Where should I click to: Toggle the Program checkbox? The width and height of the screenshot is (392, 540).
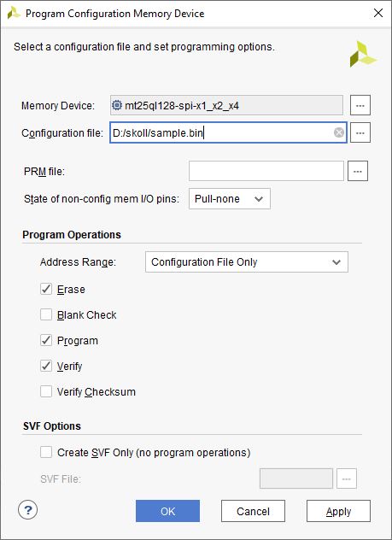click(x=46, y=340)
